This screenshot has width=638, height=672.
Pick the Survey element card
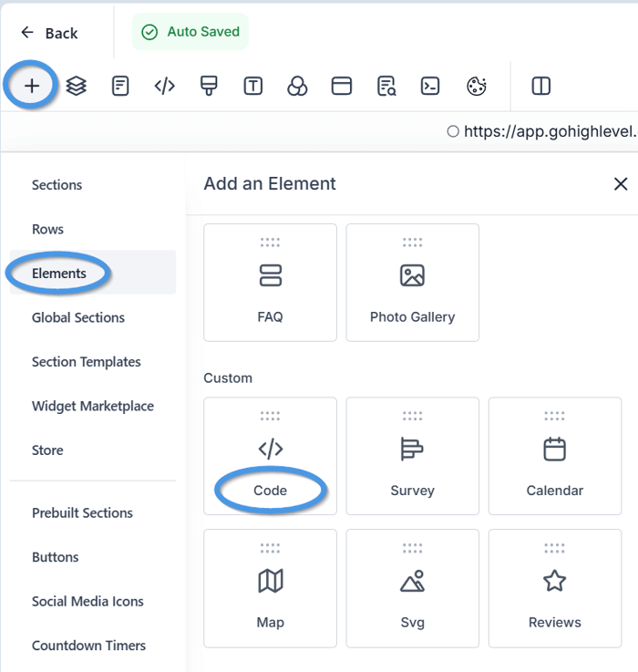[x=412, y=456]
